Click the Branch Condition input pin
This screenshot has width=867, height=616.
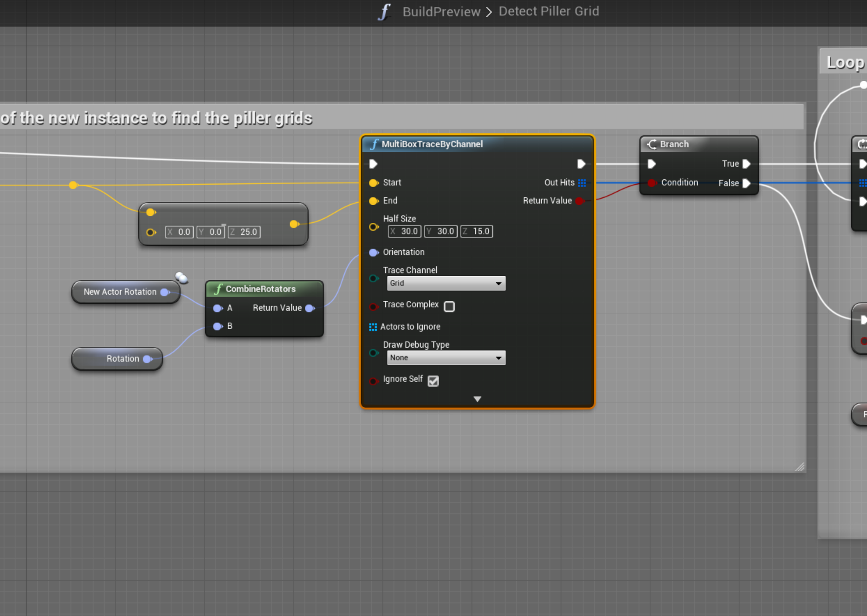[652, 183]
